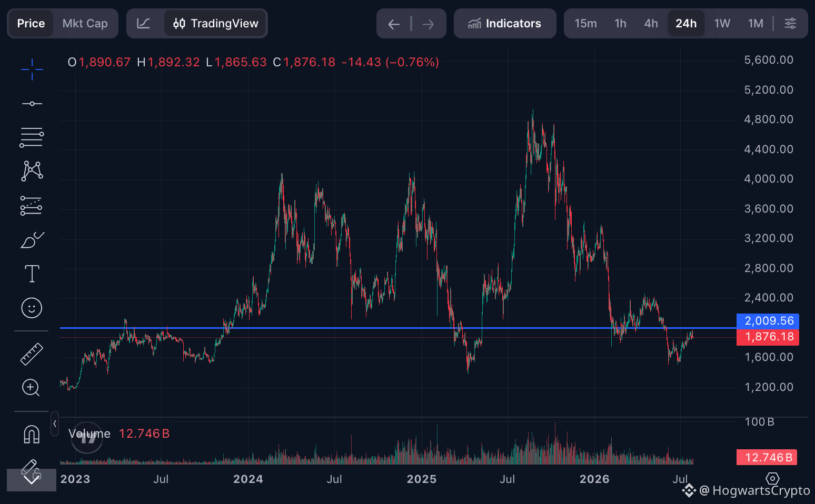Click the blue 2,009.56 price label
Viewport: 815px width, 504px height.
[x=768, y=320]
